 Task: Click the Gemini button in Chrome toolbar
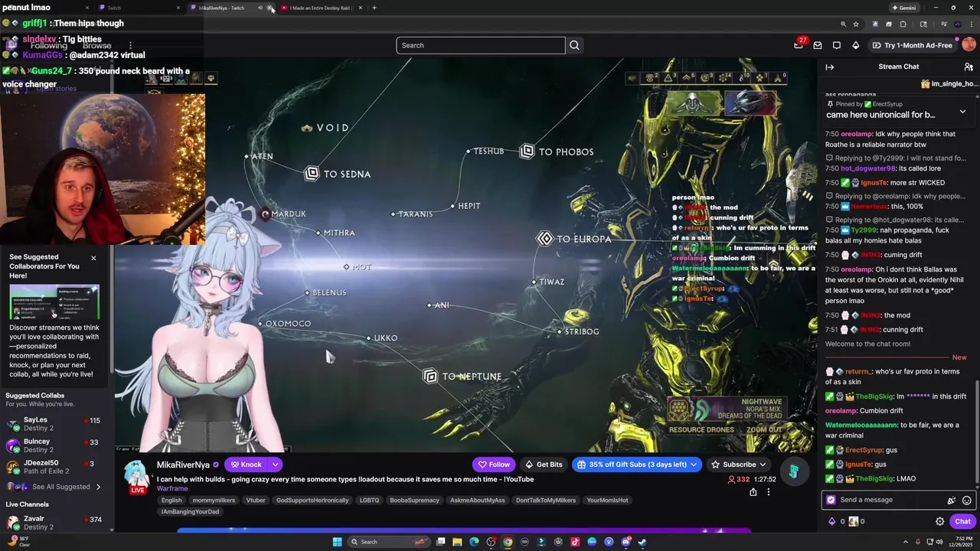tap(904, 8)
